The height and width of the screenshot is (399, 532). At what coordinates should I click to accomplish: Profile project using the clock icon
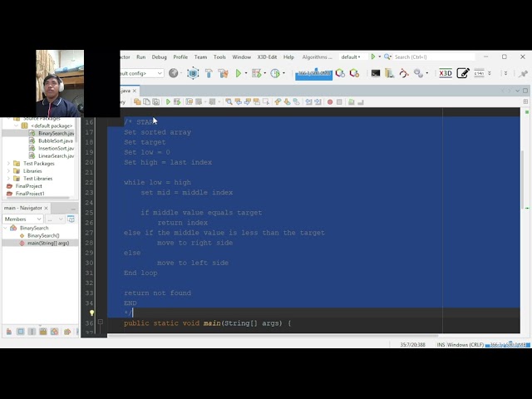click(275, 73)
